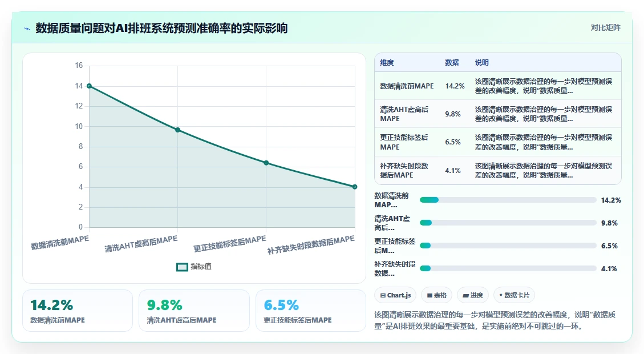Click the 9.8% progress bar value

tap(609, 223)
